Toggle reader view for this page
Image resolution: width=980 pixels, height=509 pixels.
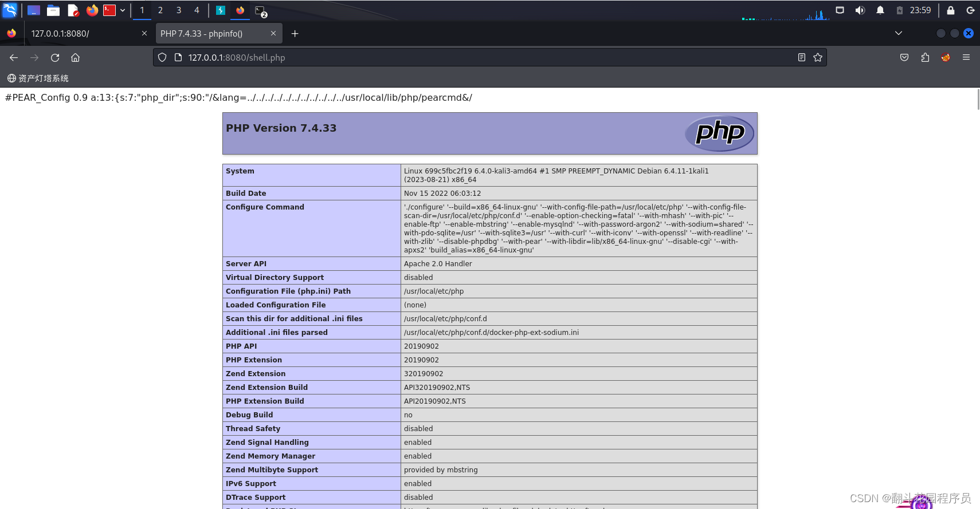click(x=802, y=57)
